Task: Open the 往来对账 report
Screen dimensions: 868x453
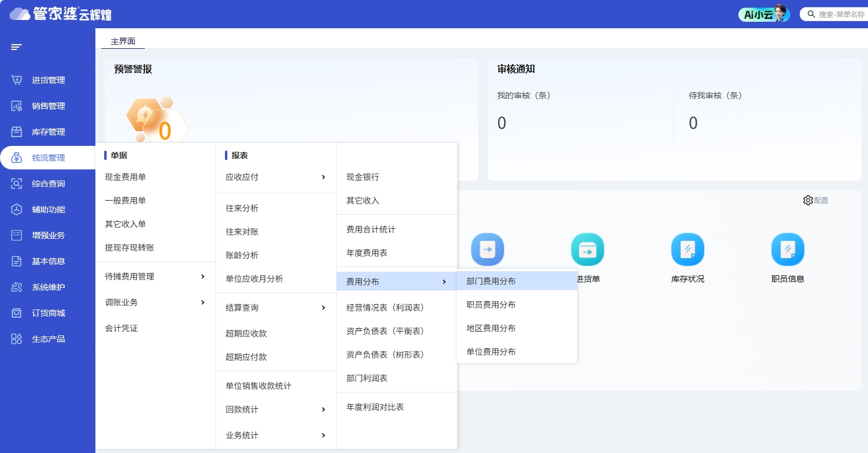Action: [242, 232]
